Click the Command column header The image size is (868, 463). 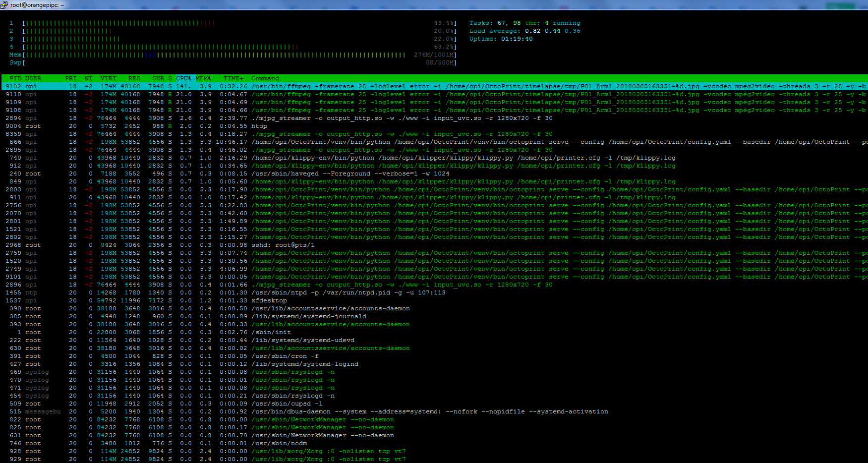(265, 78)
